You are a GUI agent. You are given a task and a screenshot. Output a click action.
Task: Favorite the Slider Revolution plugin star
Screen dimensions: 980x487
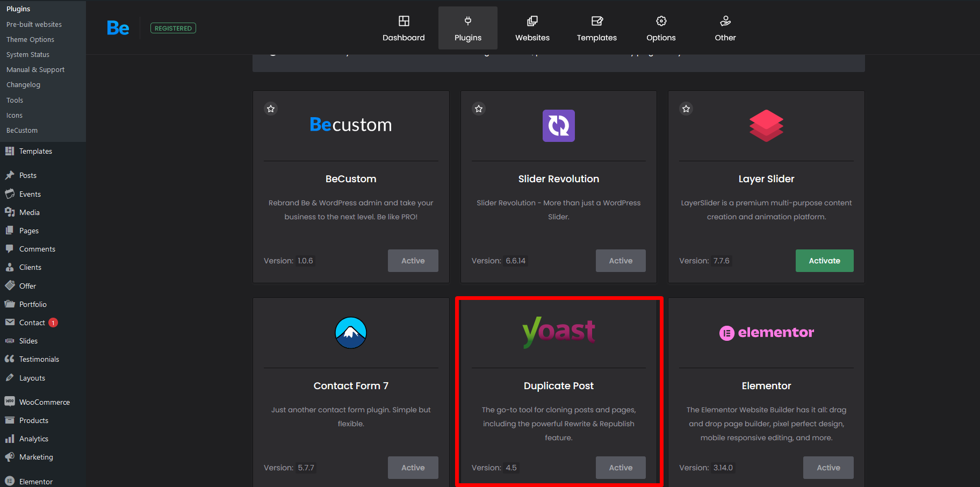click(479, 109)
